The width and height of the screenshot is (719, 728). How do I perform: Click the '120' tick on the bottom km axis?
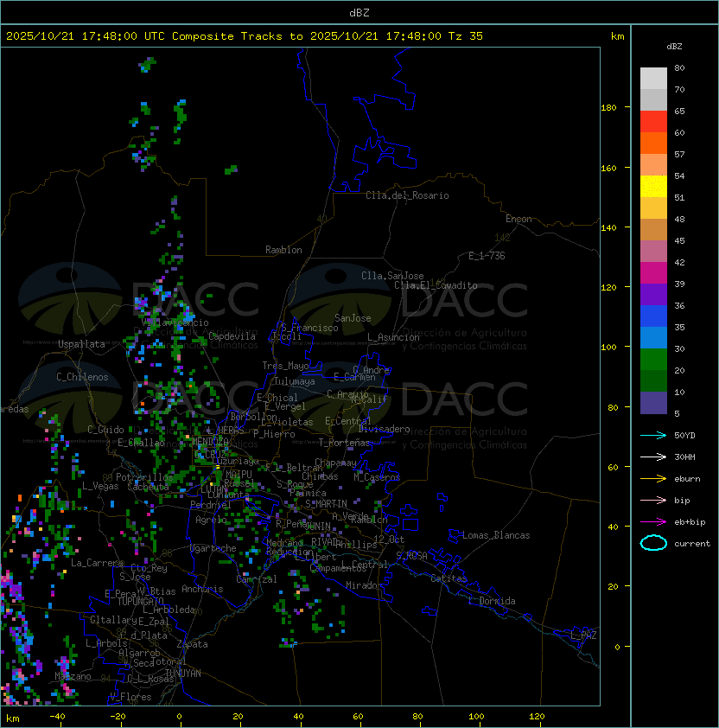(x=537, y=717)
